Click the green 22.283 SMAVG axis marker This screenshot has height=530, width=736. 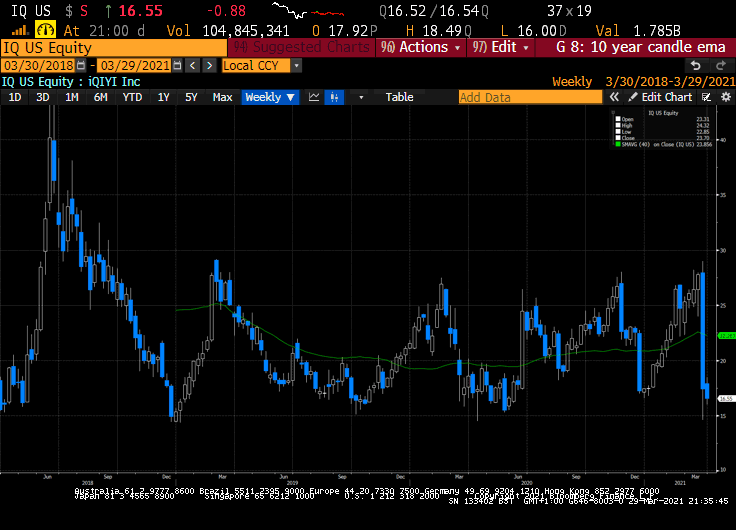point(727,336)
